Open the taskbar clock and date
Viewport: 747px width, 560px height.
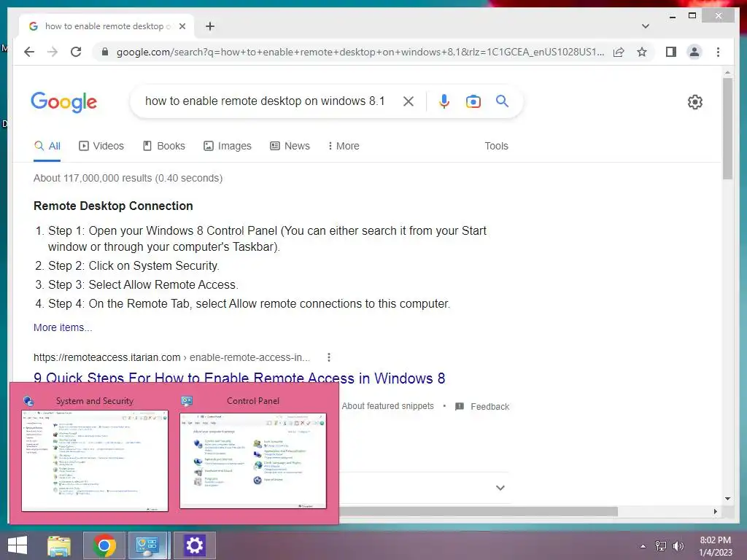[x=715, y=546]
